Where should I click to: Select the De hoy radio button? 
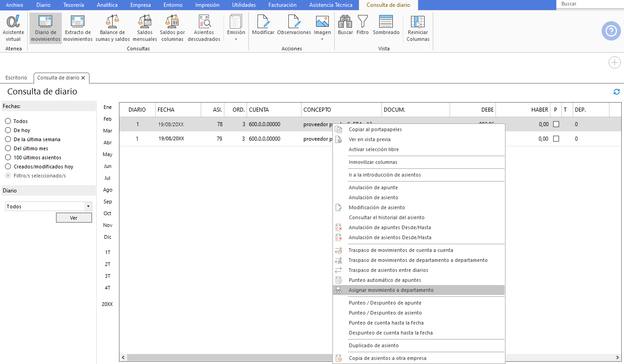8,130
